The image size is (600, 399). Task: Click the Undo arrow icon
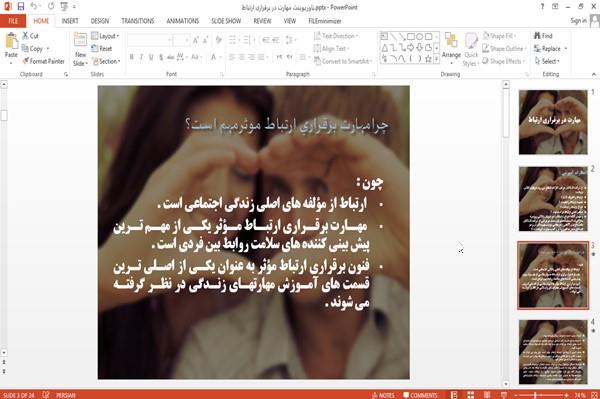34,6
